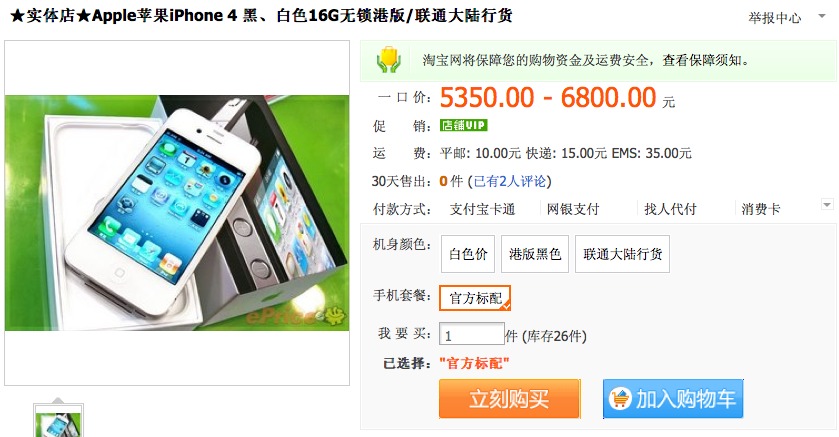The width and height of the screenshot is (839, 437).
Task: Choose 网银支付 payment method
Action: point(573,209)
